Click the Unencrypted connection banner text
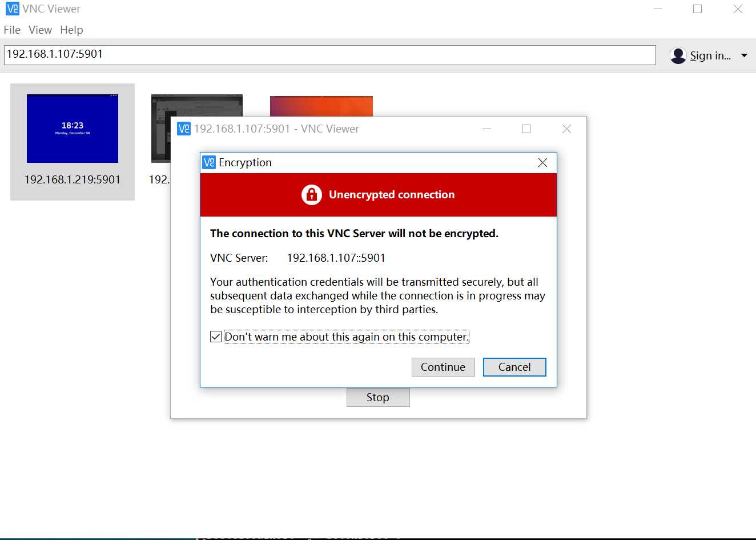756x540 pixels. 392,195
